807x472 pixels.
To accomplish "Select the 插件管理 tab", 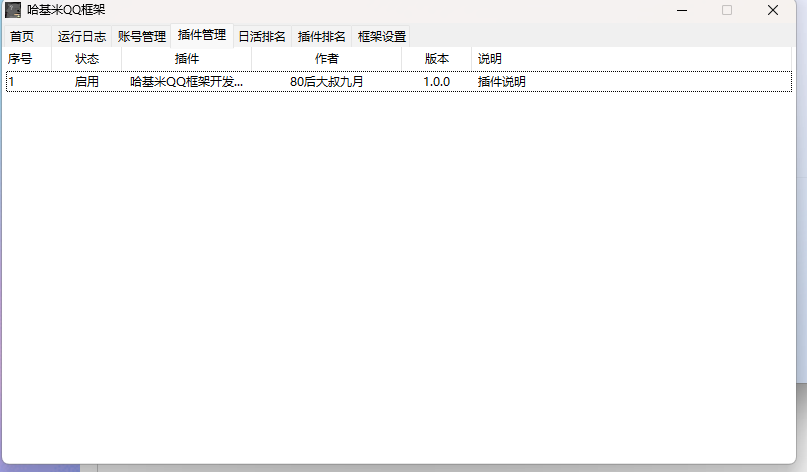I will (x=202, y=35).
